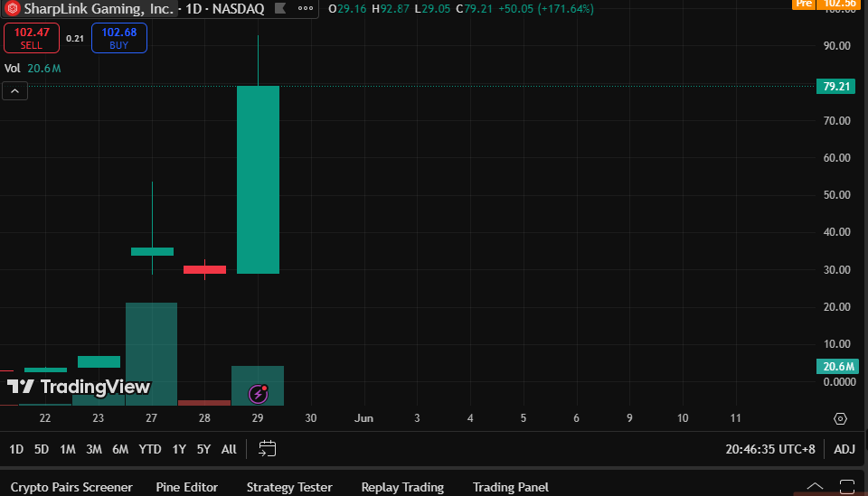Open the Strategy Tester tab
The height and width of the screenshot is (496, 868).
coord(289,487)
